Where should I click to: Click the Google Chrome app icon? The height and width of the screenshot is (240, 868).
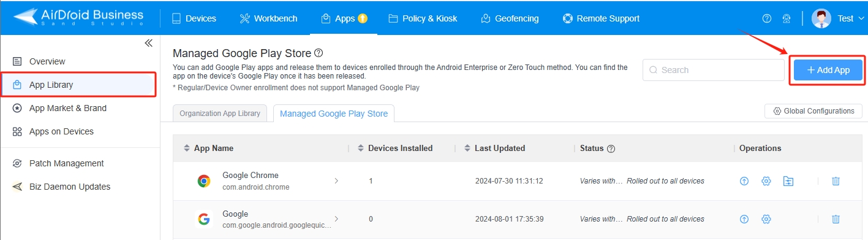(204, 181)
